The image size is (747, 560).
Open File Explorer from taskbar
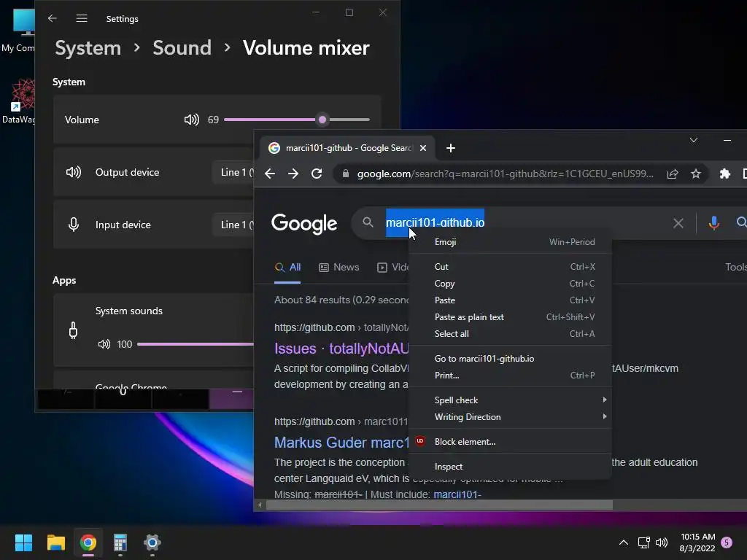tap(55, 542)
